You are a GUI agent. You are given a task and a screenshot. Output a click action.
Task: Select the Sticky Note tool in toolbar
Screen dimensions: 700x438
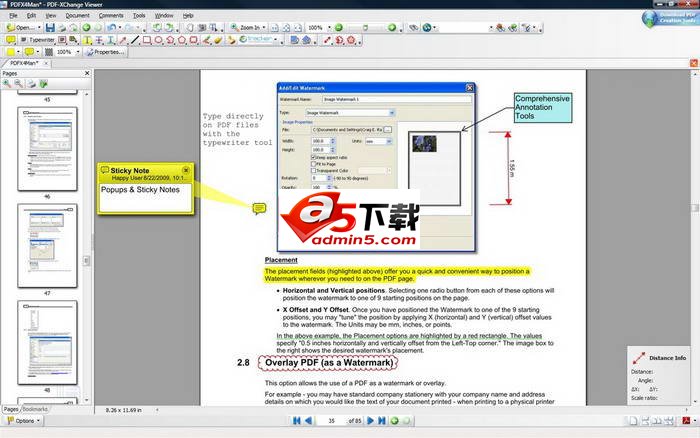pyautogui.click(x=10, y=40)
